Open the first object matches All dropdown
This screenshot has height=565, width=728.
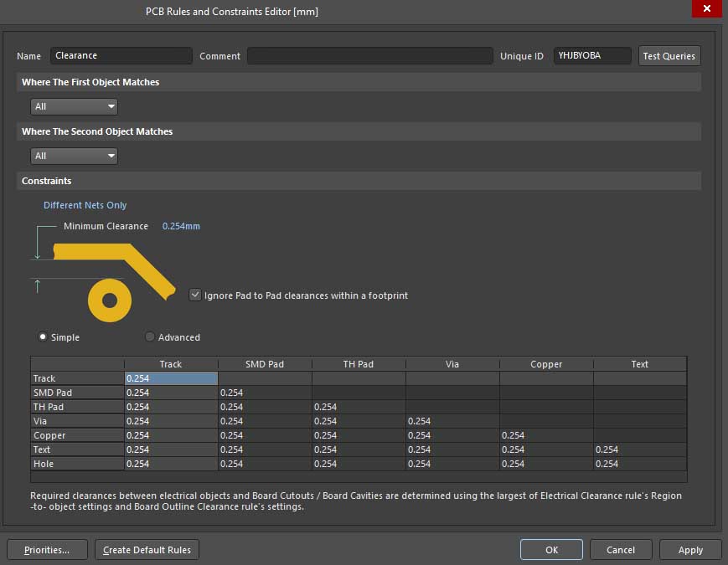(x=75, y=106)
